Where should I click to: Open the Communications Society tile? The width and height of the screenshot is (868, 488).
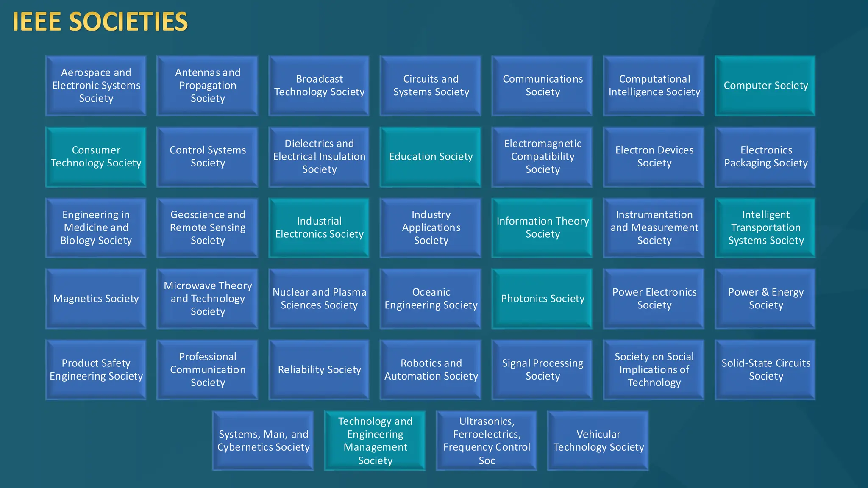(x=542, y=86)
